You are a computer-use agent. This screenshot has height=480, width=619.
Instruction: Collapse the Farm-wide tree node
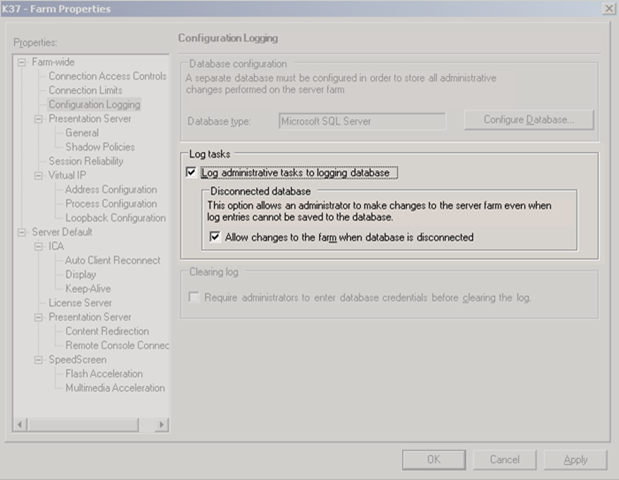(23, 62)
